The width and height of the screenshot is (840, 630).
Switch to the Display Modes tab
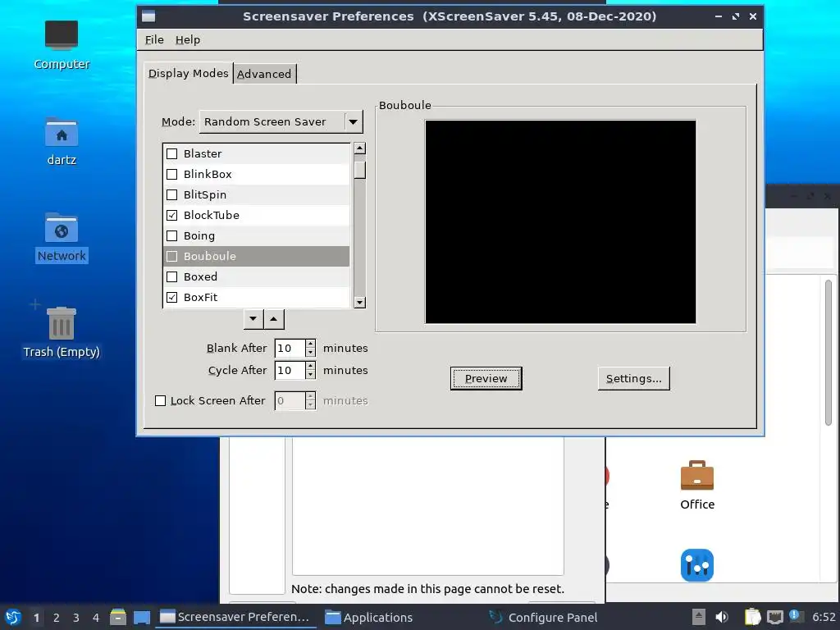click(188, 73)
